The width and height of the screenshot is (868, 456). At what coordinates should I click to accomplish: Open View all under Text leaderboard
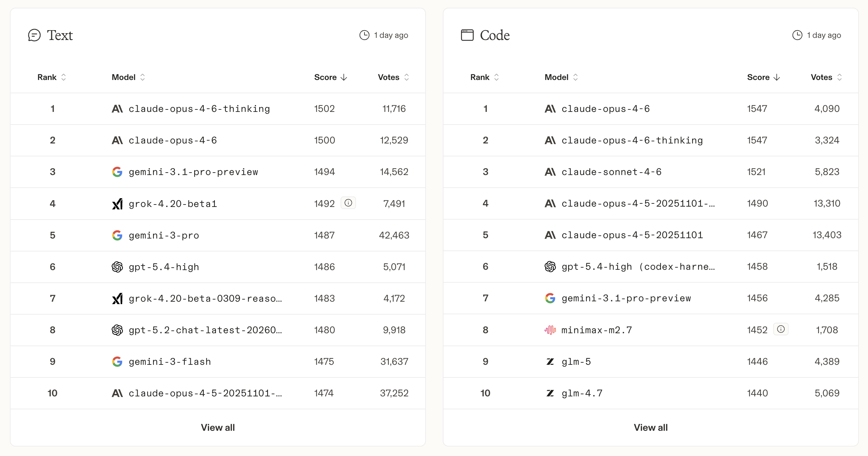[x=218, y=428]
